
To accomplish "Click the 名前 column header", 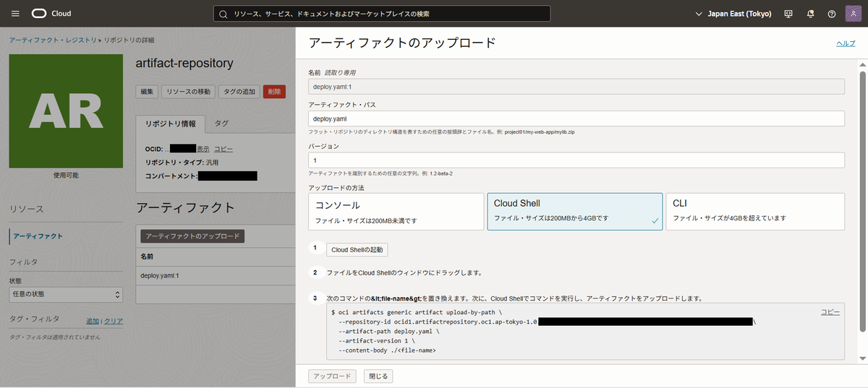I will tap(147, 256).
